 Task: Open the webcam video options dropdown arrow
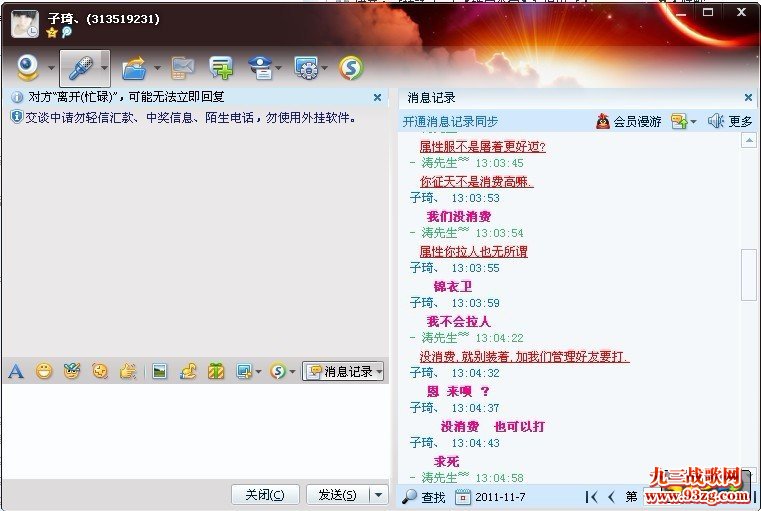[x=51, y=68]
